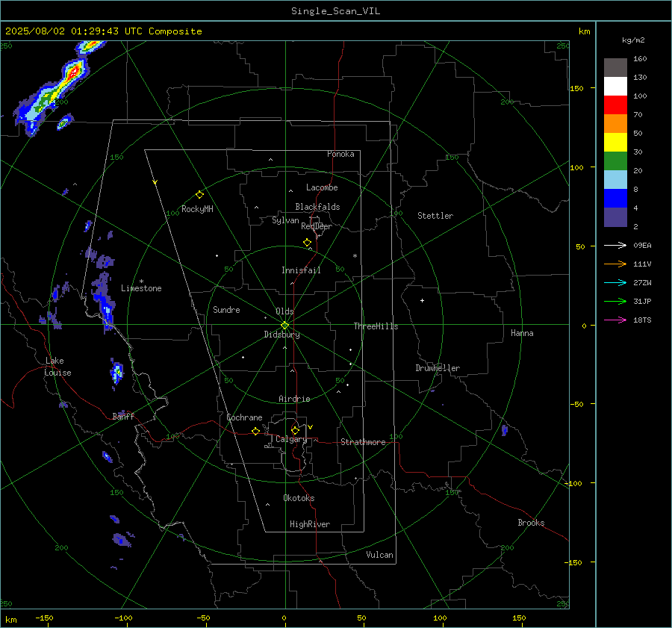This screenshot has height=628, width=672.
Task: Click the yellow diamond marker below RedDeer
Action: coord(308,243)
